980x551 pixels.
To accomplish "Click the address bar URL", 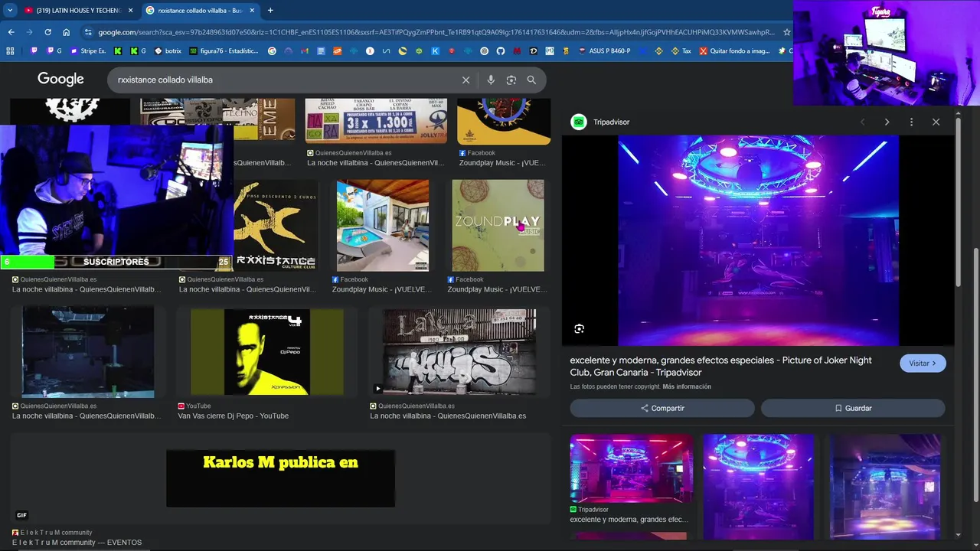I will [435, 32].
